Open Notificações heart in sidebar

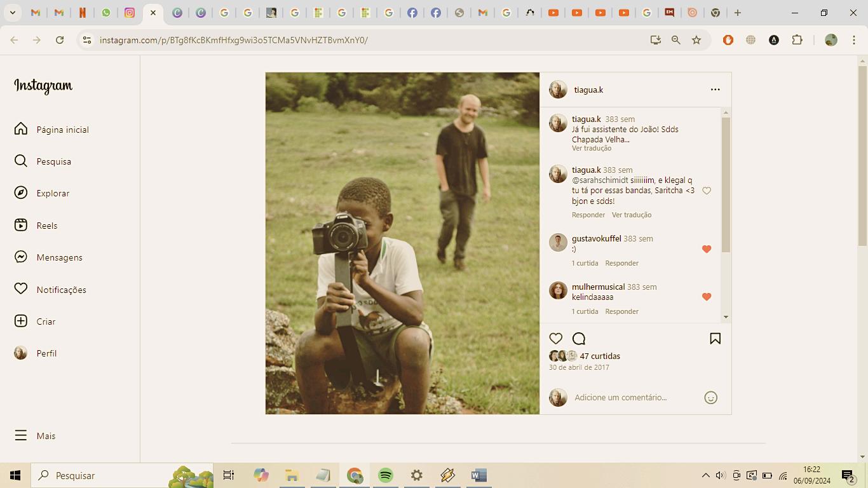[50, 289]
